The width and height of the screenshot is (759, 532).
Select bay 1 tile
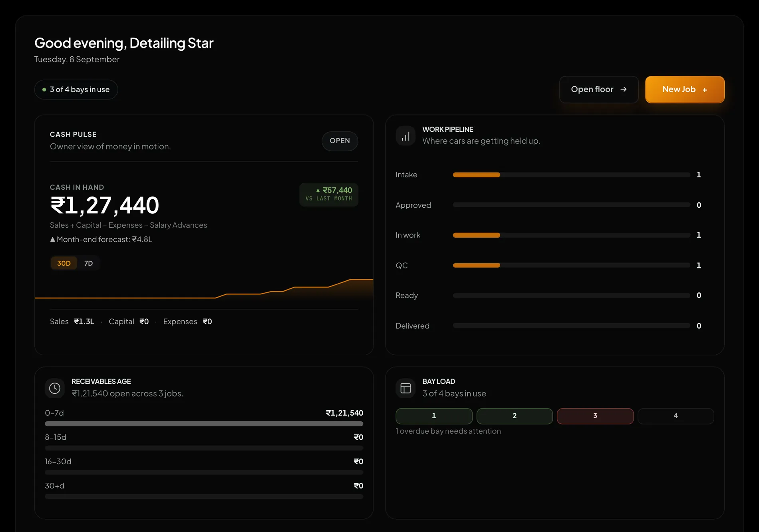point(434,416)
